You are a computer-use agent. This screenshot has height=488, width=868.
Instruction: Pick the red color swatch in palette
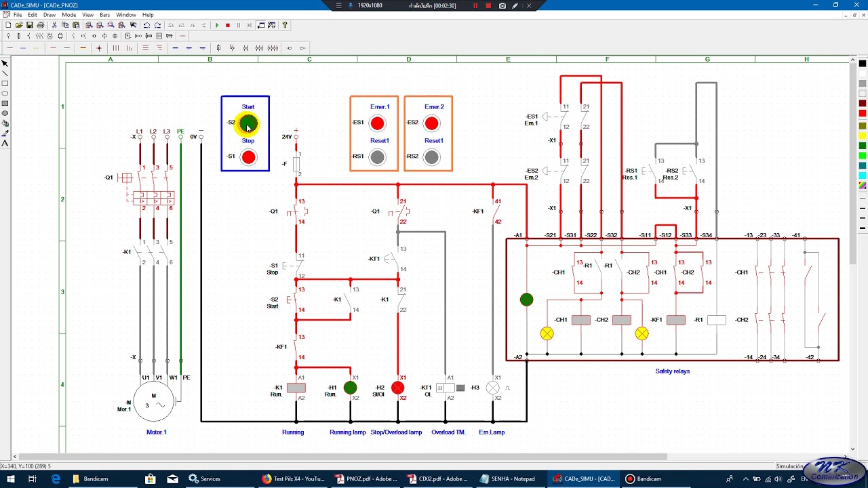(x=863, y=113)
